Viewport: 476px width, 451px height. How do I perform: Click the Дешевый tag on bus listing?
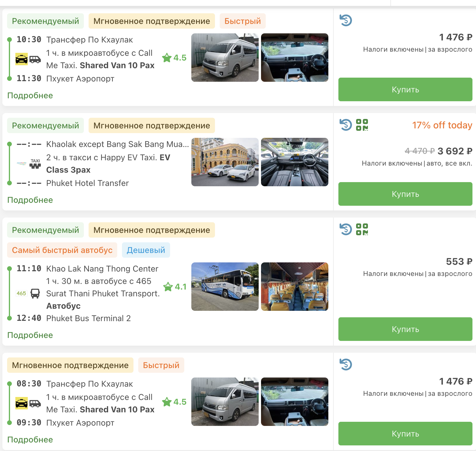(x=146, y=250)
